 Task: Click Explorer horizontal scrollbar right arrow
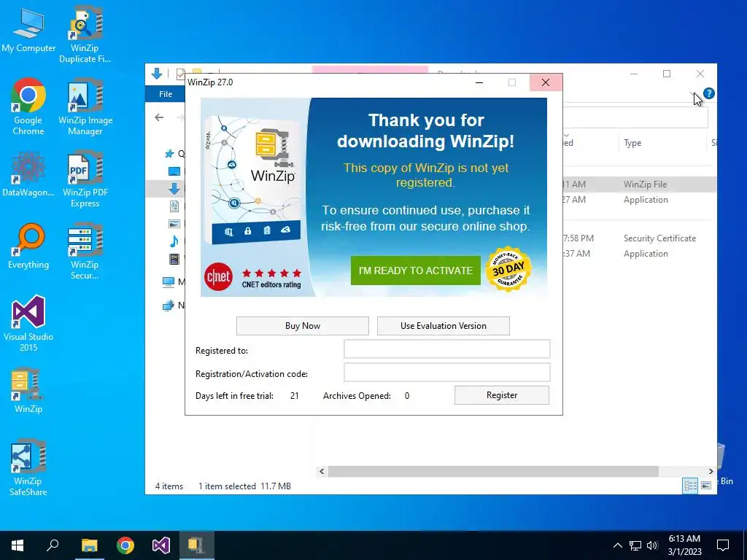click(x=711, y=472)
